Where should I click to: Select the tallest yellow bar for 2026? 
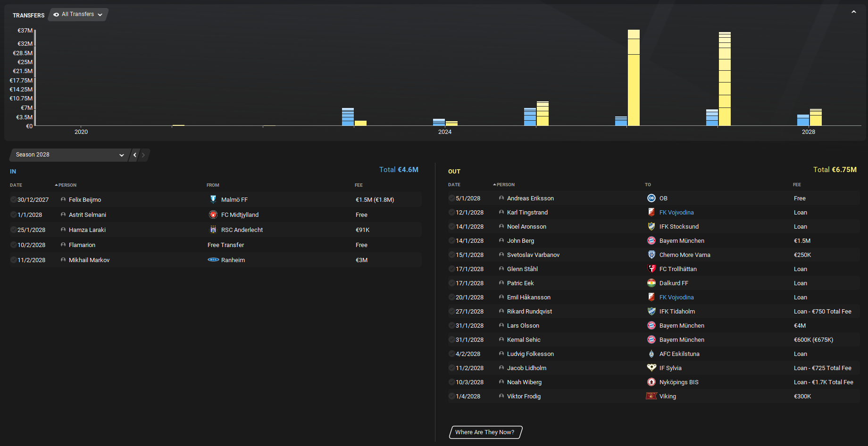(634, 78)
